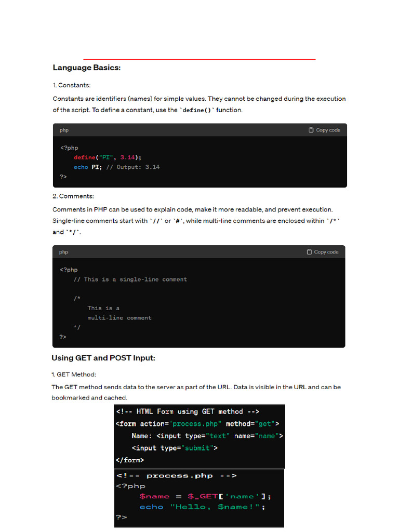Click the "multi-line comment" code line
Screen dimensions: 399x532
tap(119, 318)
